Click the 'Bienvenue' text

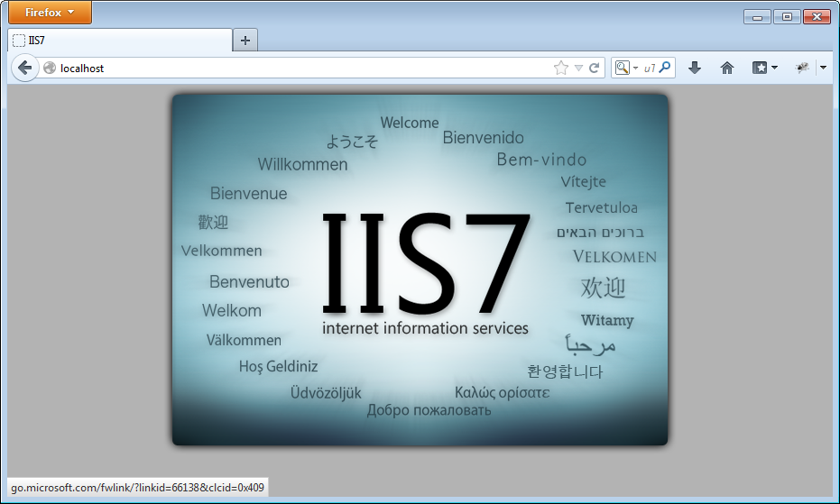[x=249, y=193]
